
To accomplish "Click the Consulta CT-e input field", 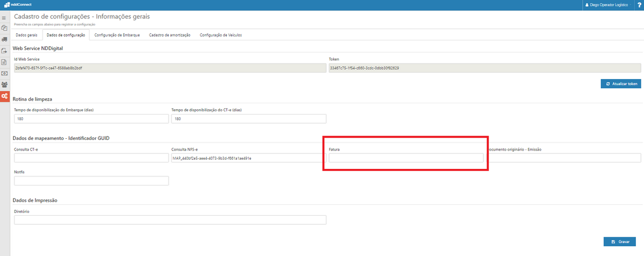I will pos(91,158).
